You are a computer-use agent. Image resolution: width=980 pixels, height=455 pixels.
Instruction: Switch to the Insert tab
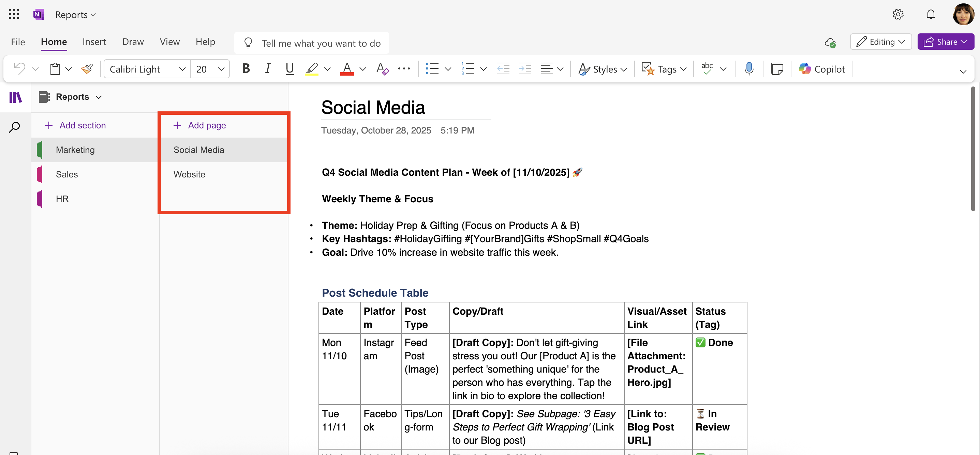94,42
